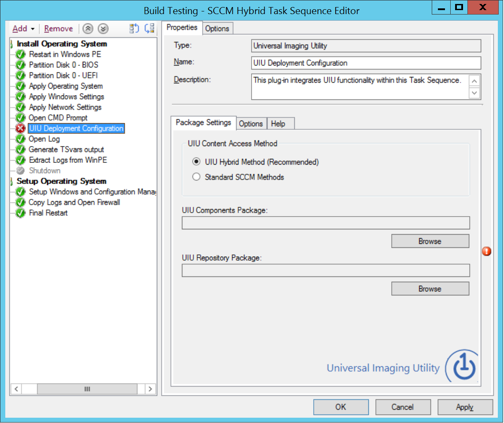Click check icon beside Copy Logs and Open Firewall
The height and width of the screenshot is (423, 504).
coord(21,202)
